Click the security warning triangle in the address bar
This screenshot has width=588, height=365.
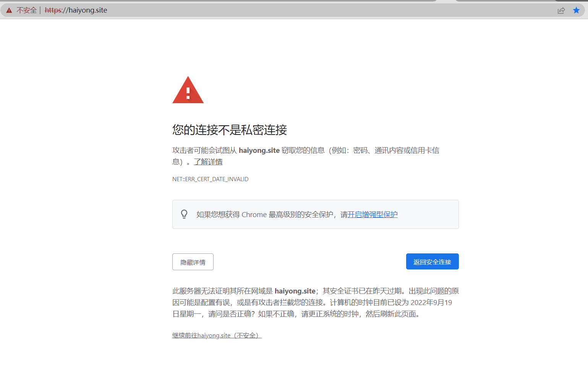point(8,10)
